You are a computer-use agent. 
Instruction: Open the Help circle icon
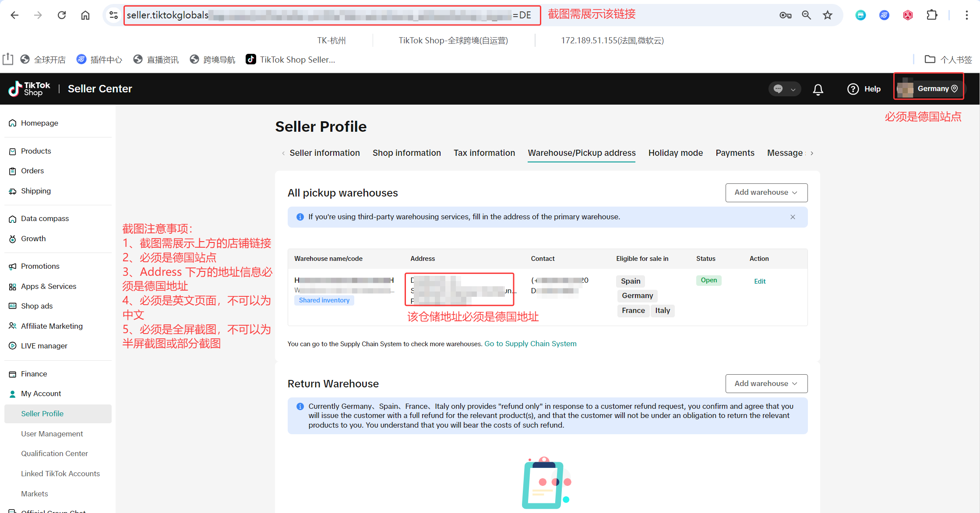coord(853,89)
